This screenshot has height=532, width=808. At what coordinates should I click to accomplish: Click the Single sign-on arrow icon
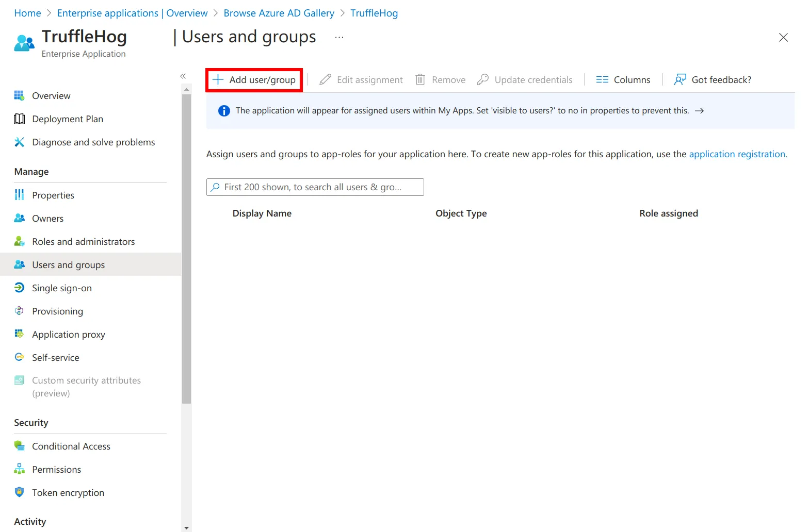click(19, 288)
